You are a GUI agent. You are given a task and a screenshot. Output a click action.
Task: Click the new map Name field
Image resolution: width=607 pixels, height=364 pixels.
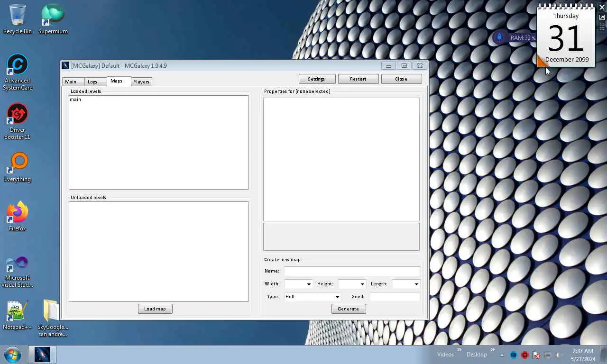(352, 271)
